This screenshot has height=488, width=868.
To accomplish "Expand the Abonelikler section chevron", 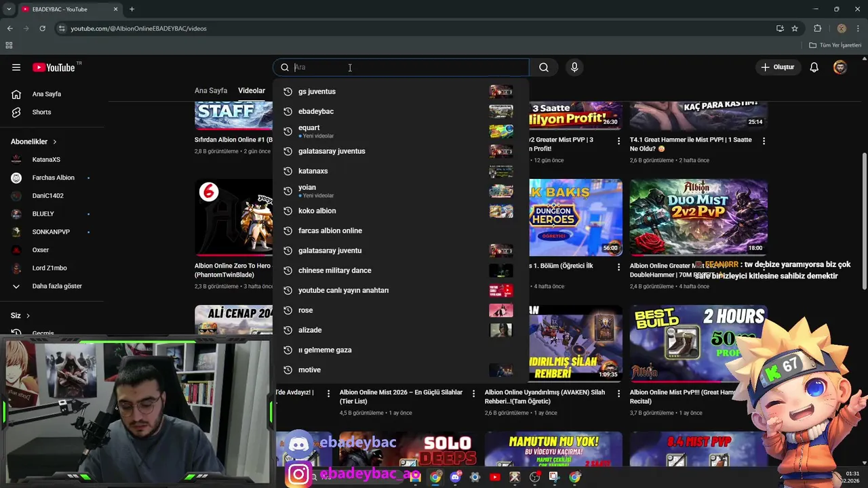I will (x=54, y=142).
